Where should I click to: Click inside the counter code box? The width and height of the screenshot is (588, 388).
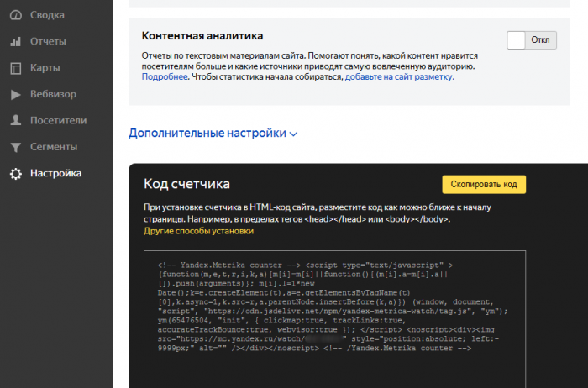(334, 318)
